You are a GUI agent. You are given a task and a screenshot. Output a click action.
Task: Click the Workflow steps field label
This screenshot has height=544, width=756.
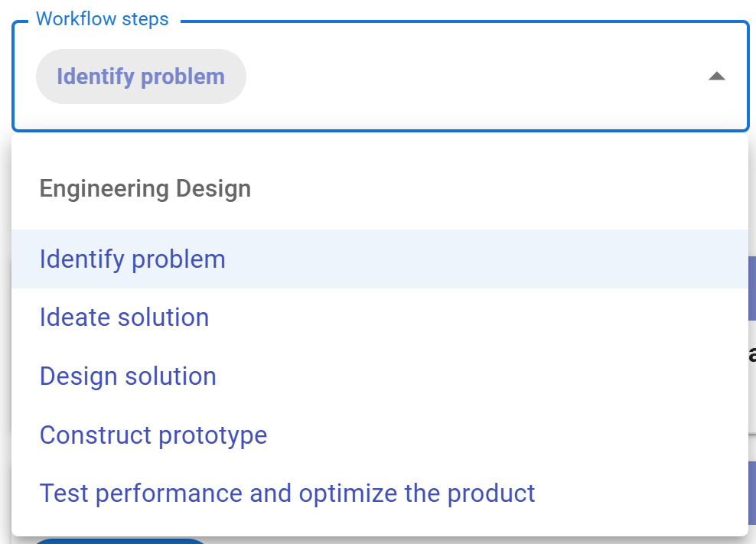[102, 19]
